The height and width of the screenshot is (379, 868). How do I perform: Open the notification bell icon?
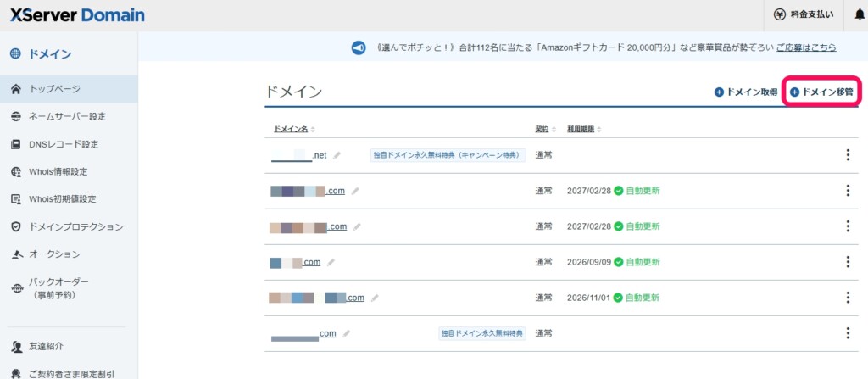(860, 15)
